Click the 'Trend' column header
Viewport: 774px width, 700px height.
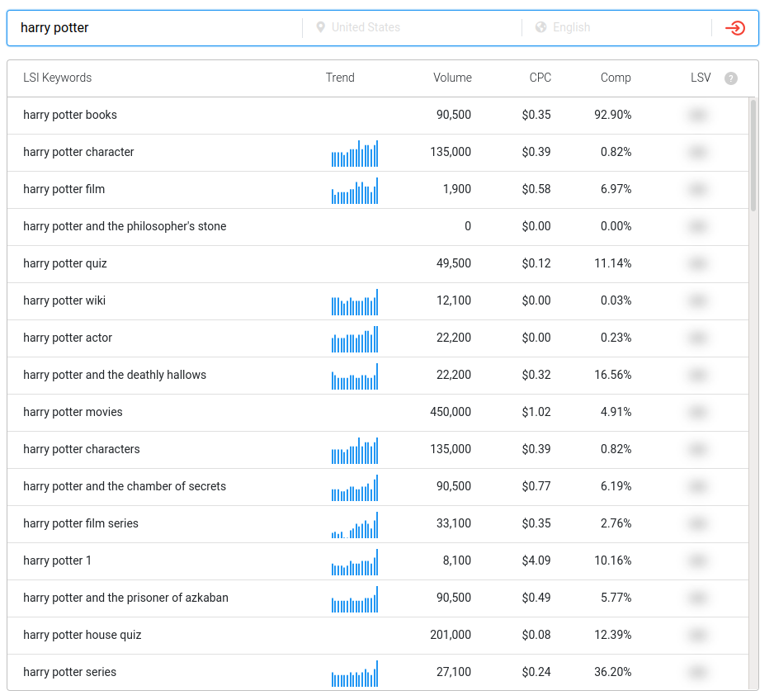coord(340,78)
